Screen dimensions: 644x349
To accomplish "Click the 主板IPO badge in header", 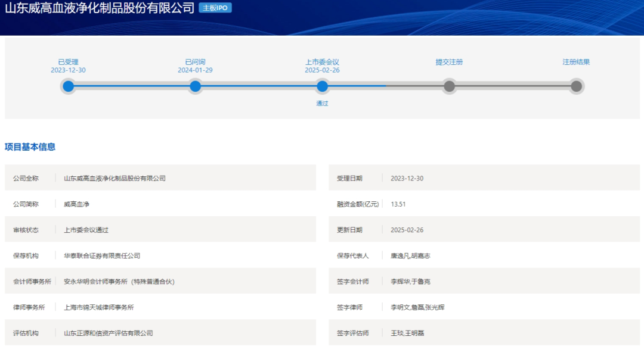I will click(215, 8).
